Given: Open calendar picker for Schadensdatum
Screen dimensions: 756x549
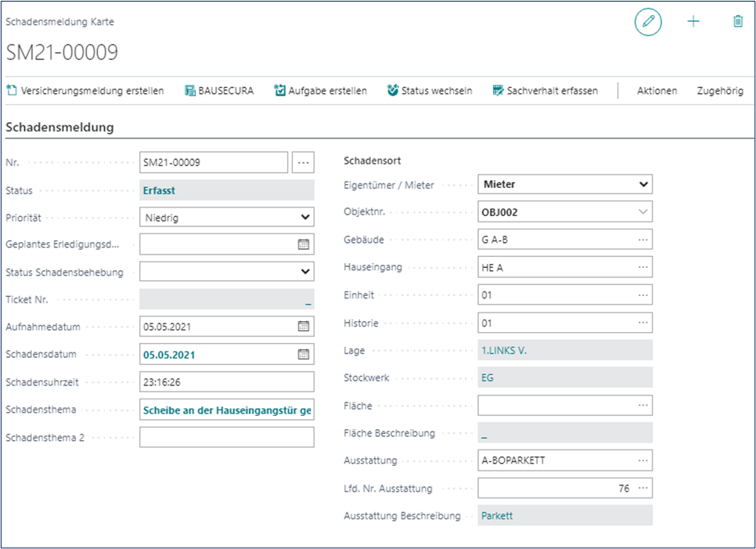Looking at the screenshot, I should pos(304,354).
